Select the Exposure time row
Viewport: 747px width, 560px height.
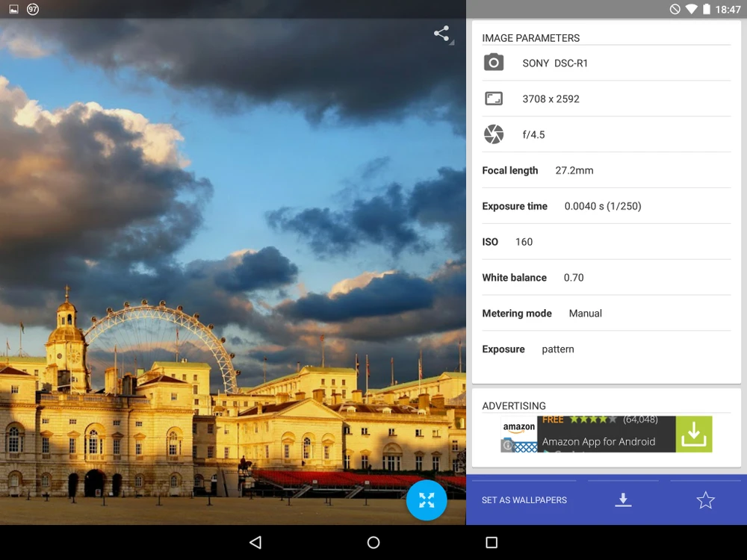coord(605,206)
